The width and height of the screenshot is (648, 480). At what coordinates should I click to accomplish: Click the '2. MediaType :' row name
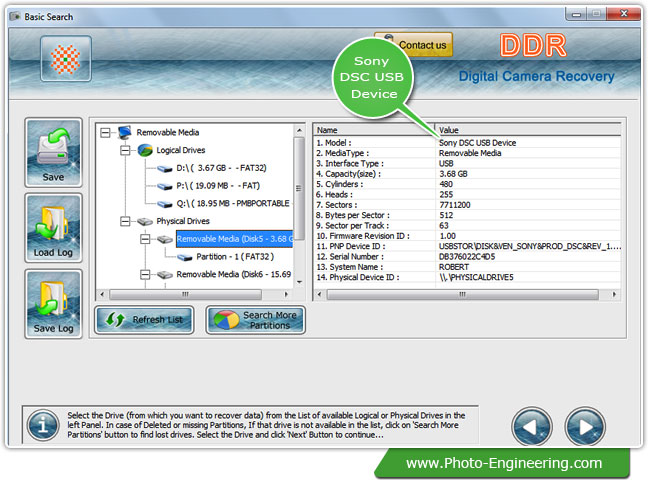pyautogui.click(x=342, y=153)
